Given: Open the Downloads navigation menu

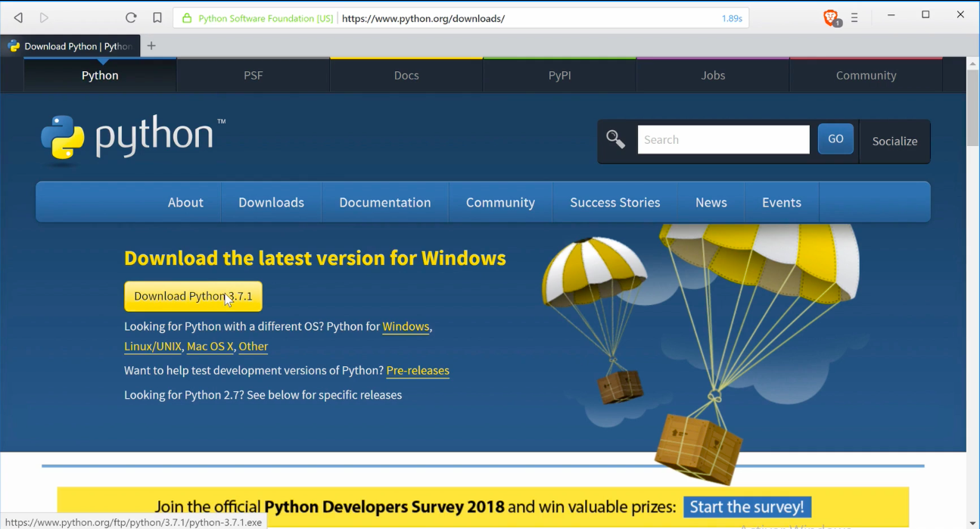Looking at the screenshot, I should [271, 202].
